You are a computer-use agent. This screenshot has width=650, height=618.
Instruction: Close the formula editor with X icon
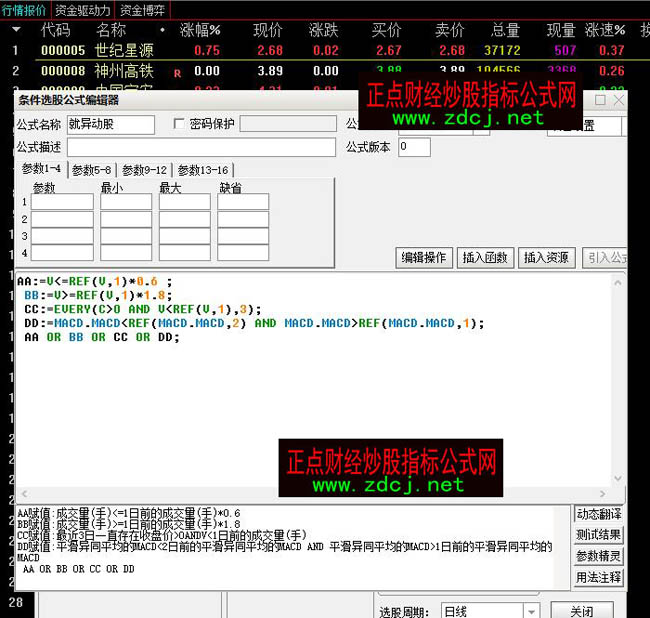(x=620, y=100)
